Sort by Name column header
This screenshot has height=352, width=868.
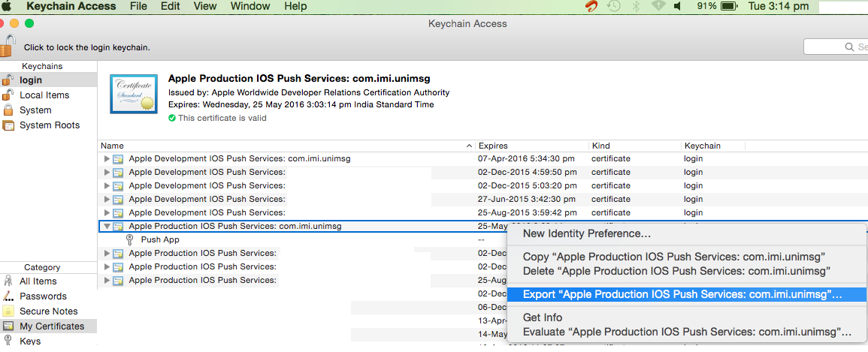[x=287, y=146]
